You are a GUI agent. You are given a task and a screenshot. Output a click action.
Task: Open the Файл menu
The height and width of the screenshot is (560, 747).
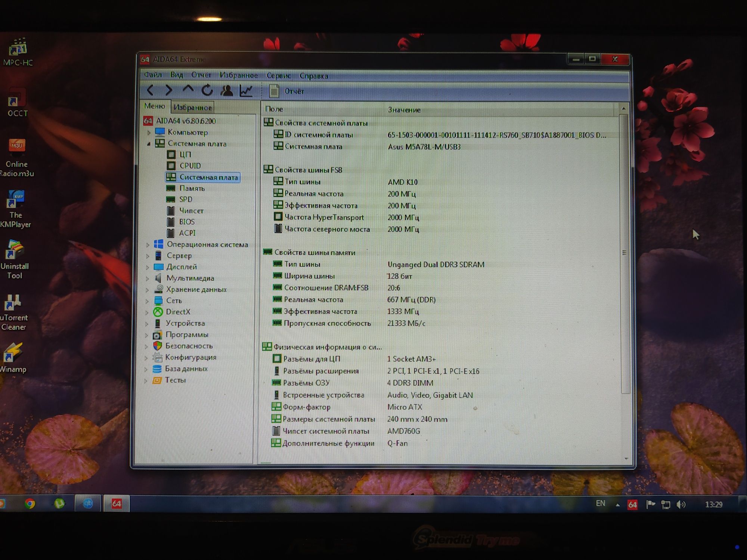[x=153, y=75]
